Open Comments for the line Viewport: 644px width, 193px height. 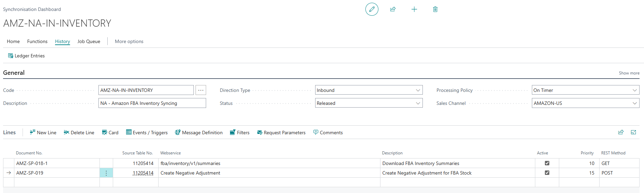click(328, 133)
